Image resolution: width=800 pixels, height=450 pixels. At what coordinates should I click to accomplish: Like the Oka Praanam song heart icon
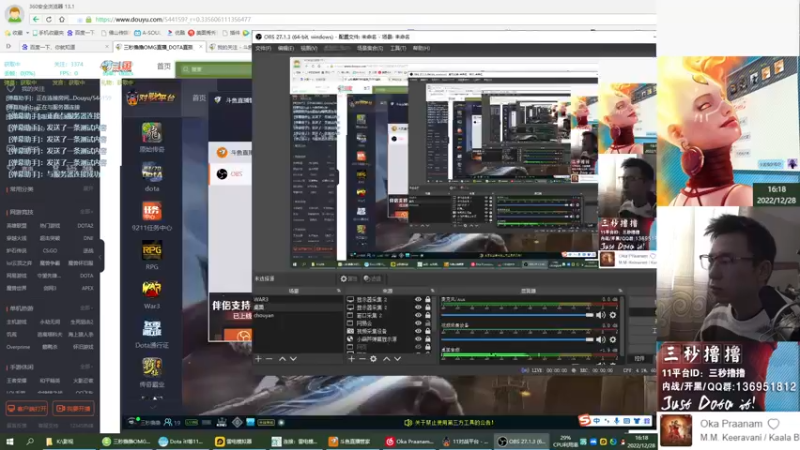(x=773, y=423)
